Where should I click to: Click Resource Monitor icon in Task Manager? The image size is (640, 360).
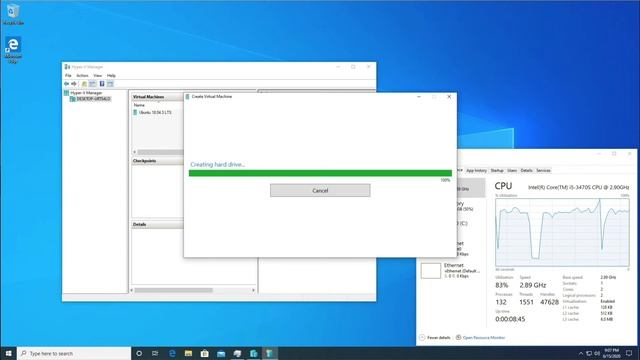[458, 338]
